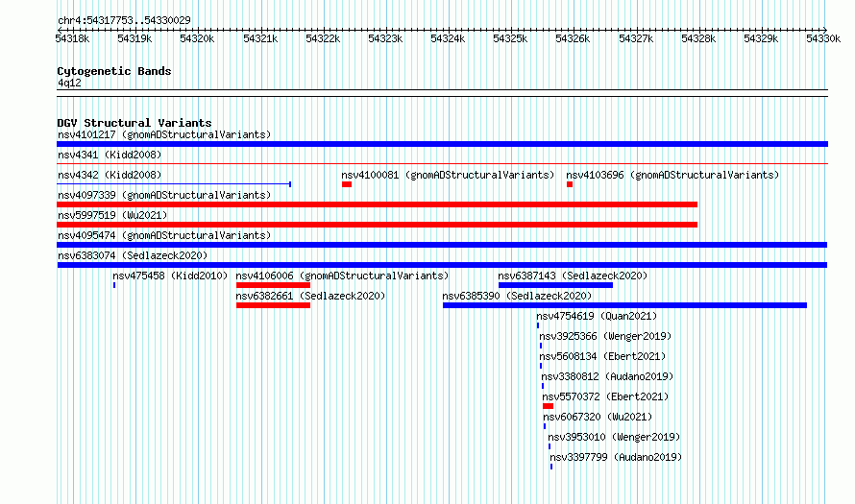Click nsv4100081 gnomAD variant label
The height and width of the screenshot is (504, 855).
point(448,175)
